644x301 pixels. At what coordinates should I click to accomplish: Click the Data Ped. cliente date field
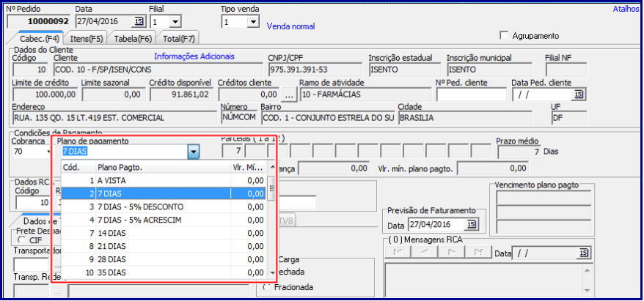[x=543, y=94]
